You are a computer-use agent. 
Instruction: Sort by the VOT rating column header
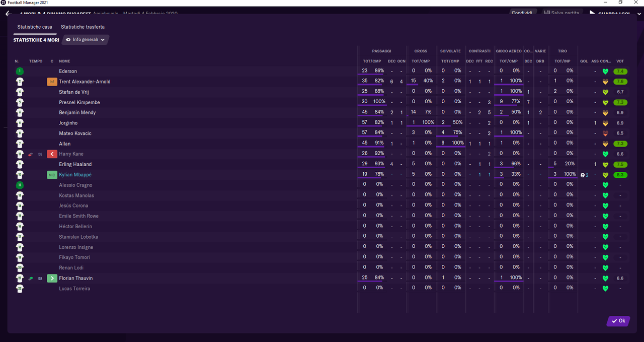620,61
